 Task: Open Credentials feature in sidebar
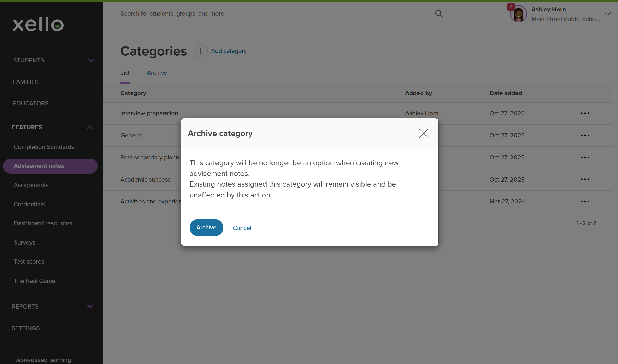(x=29, y=204)
